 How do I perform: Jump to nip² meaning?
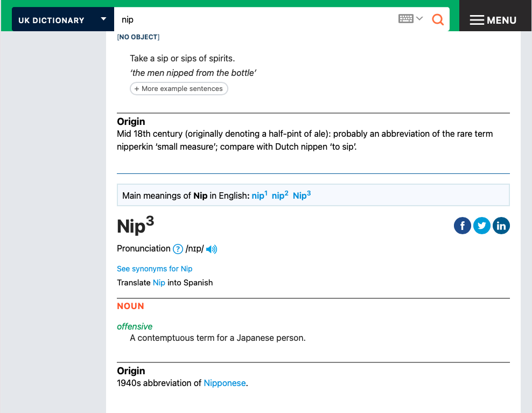pyautogui.click(x=279, y=195)
